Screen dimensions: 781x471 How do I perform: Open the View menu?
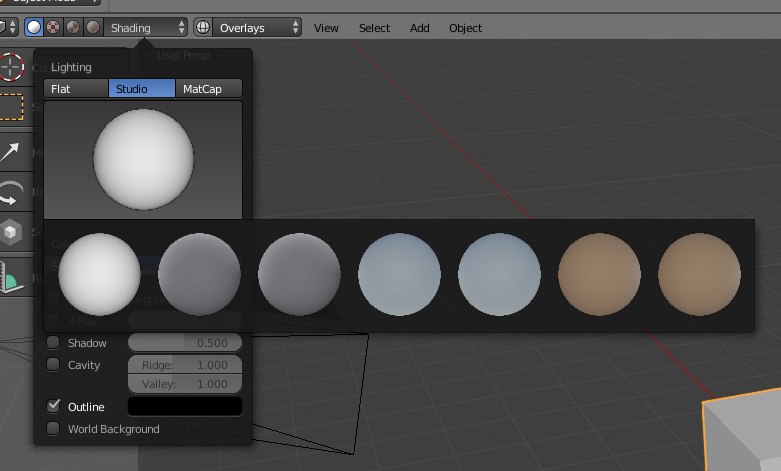pyautogui.click(x=326, y=28)
